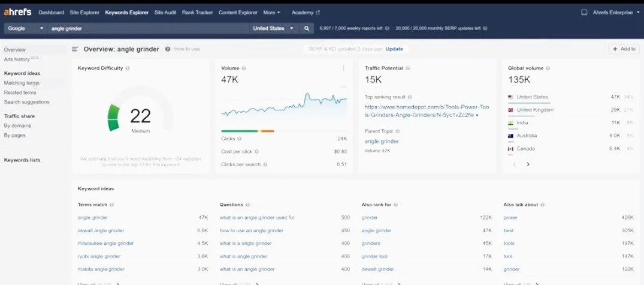Click the Ahrefs logo
Image resolution: width=644 pixels, height=285 pixels.
click(x=17, y=13)
